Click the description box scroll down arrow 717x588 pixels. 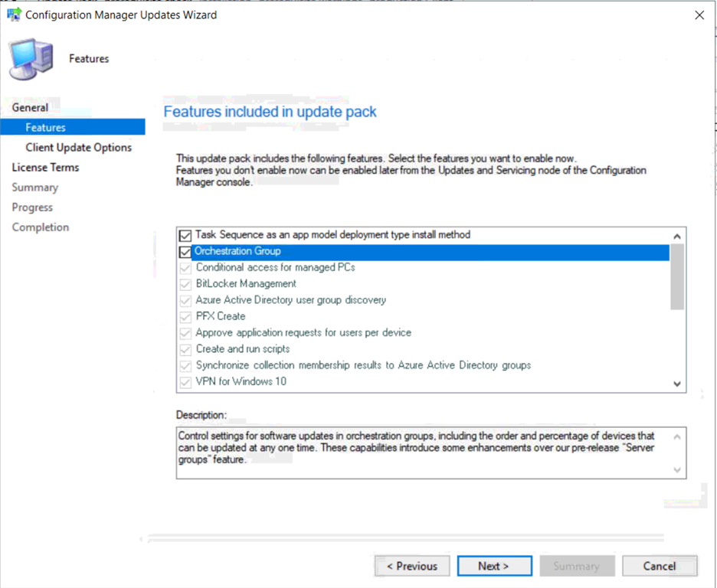tap(677, 469)
